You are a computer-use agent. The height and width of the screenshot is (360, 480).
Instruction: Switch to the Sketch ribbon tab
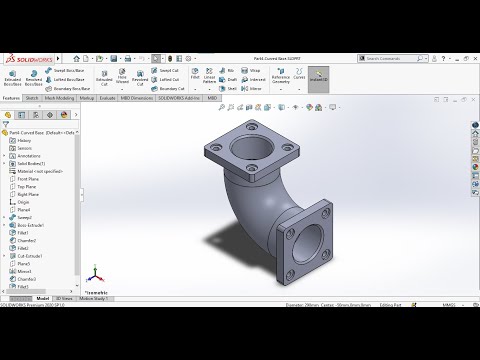[x=32, y=98]
